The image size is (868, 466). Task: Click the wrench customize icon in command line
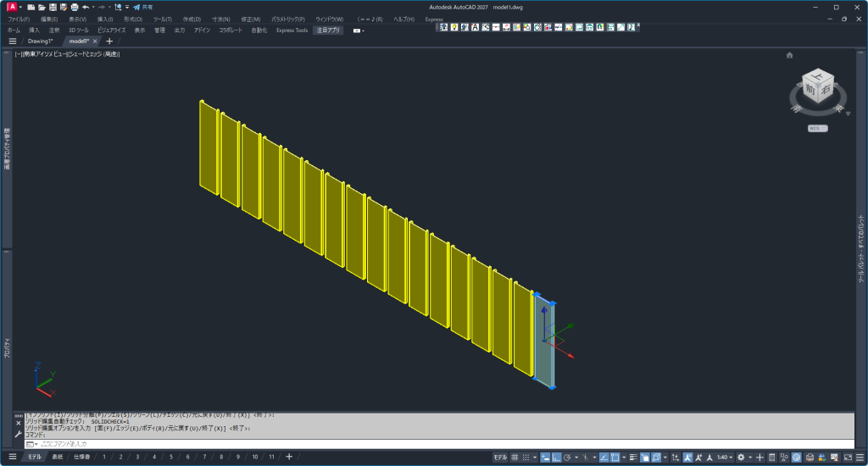[19, 433]
